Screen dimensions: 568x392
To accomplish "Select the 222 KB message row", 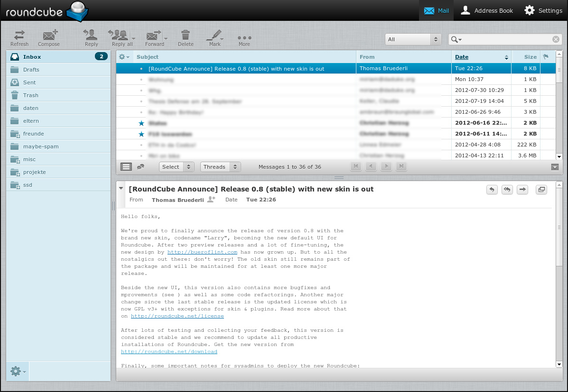I will (336, 145).
